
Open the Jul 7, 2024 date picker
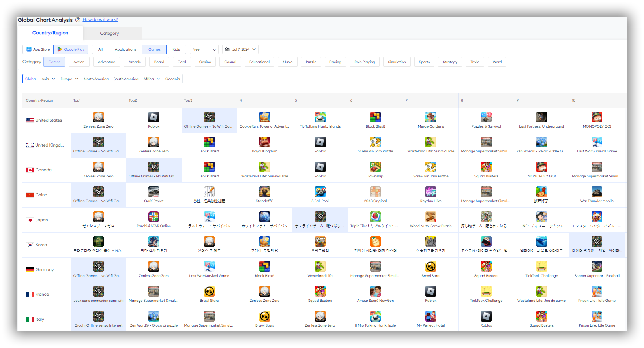[240, 49]
